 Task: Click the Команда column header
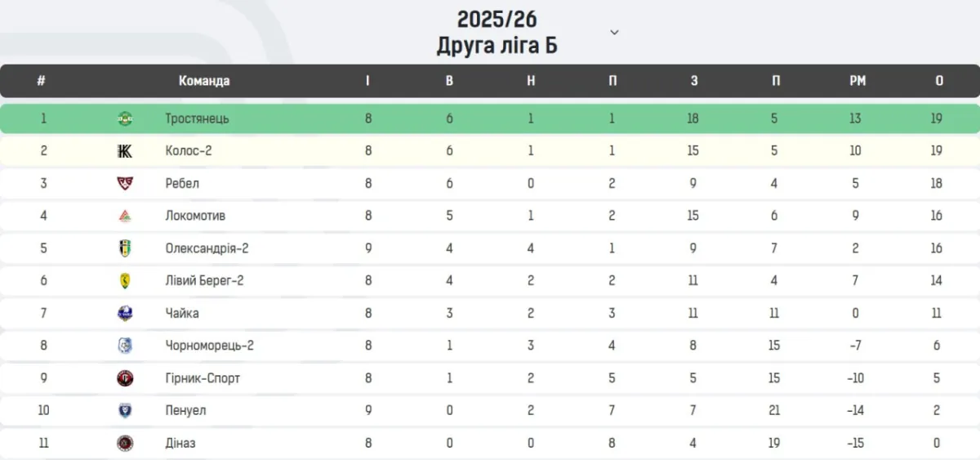pos(204,81)
